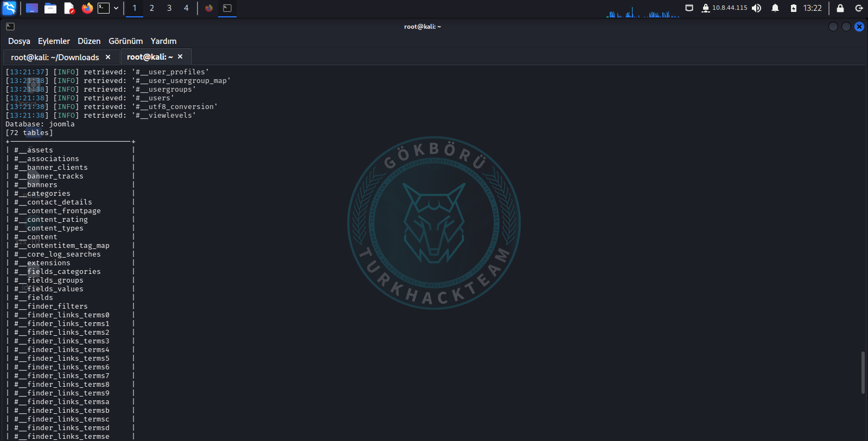Image resolution: width=868 pixels, height=441 pixels.
Task: Click the #__banner_tracks table row
Action: coord(70,176)
